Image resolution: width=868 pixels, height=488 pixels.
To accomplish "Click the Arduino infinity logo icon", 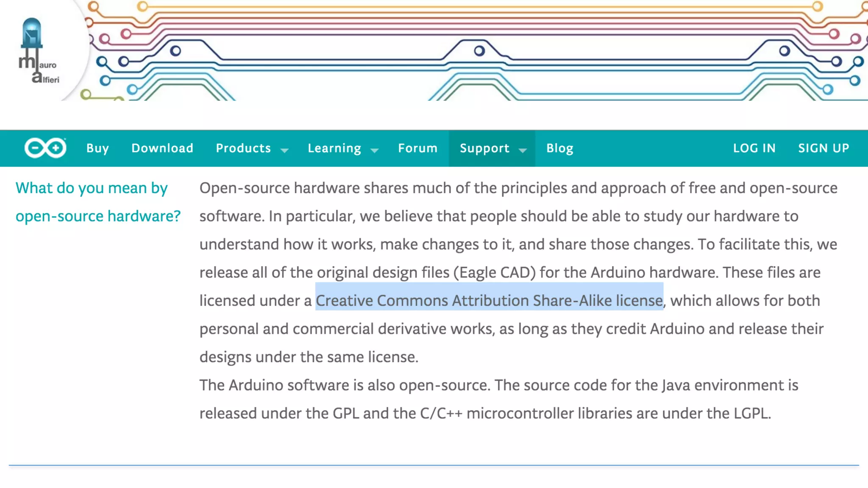I will 45,148.
